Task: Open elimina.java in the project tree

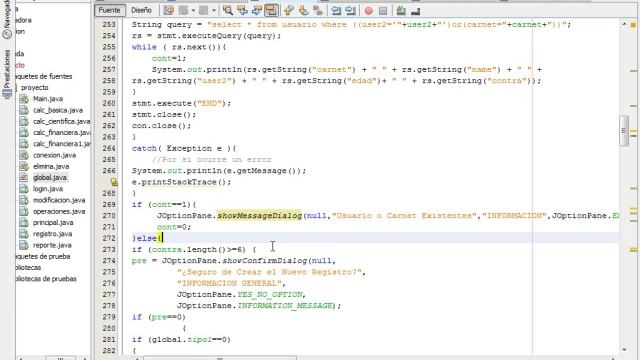Action: [51, 166]
